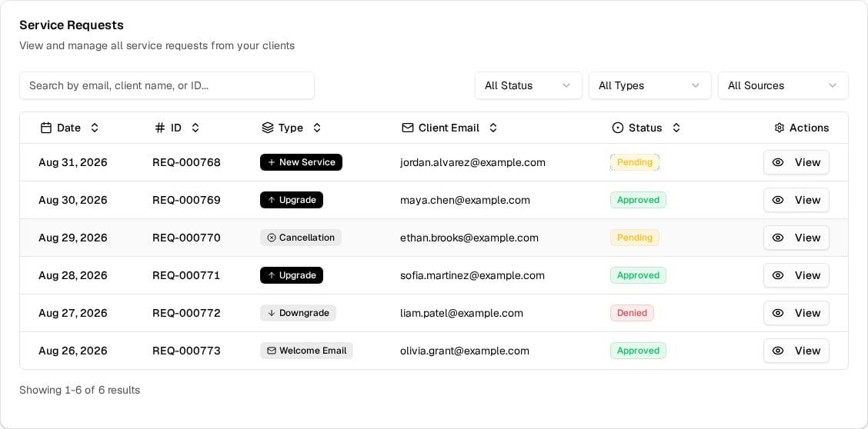Click eye icon in REQ-000773 row

click(778, 351)
